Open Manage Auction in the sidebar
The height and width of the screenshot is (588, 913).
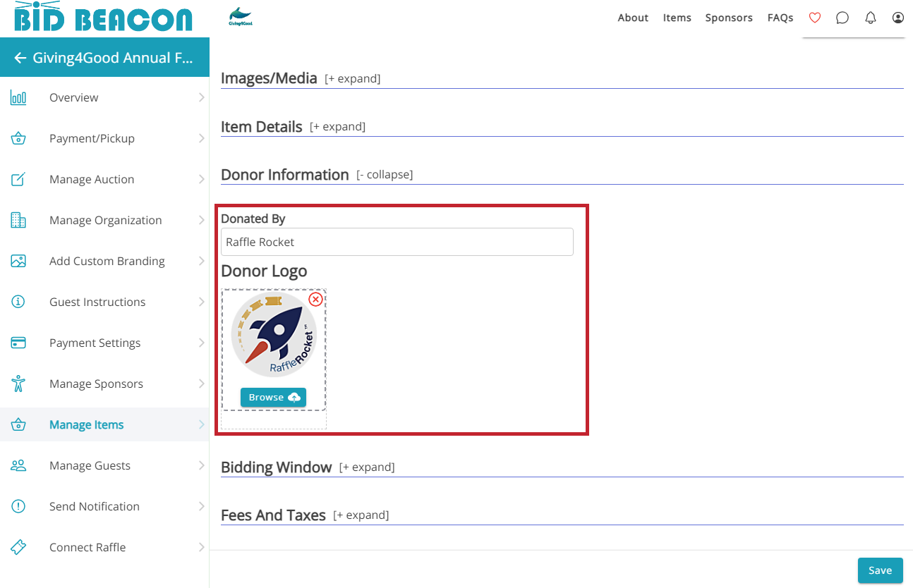click(104, 180)
